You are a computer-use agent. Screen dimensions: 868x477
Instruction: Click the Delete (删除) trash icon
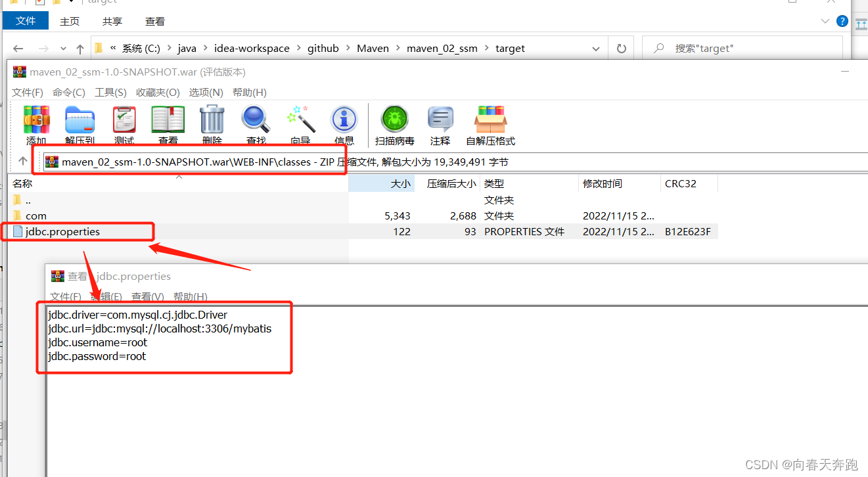(x=212, y=120)
